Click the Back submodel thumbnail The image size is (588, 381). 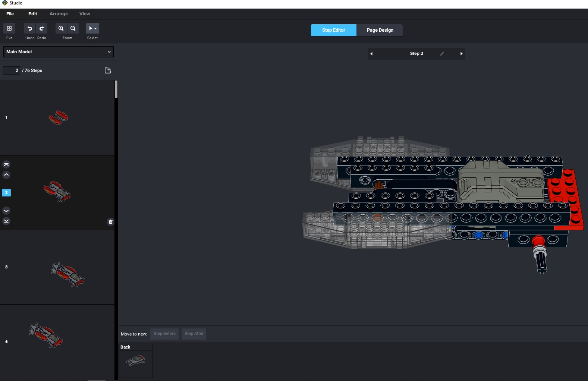(x=136, y=360)
